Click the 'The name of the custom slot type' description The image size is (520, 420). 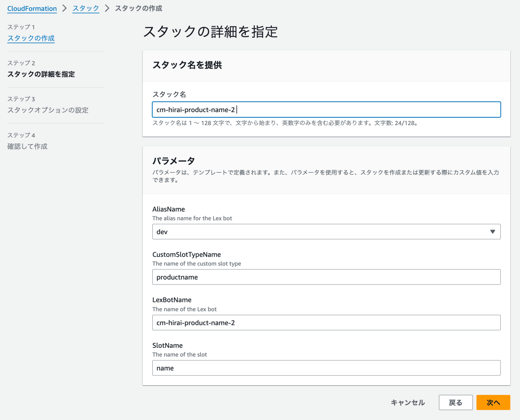197,264
